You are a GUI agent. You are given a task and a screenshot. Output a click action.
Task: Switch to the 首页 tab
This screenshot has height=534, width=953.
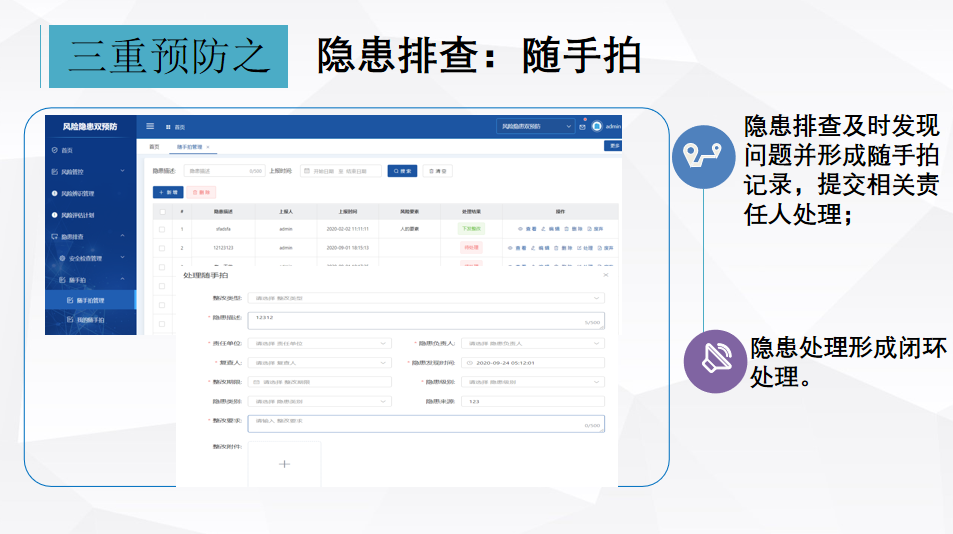pyautogui.click(x=154, y=147)
